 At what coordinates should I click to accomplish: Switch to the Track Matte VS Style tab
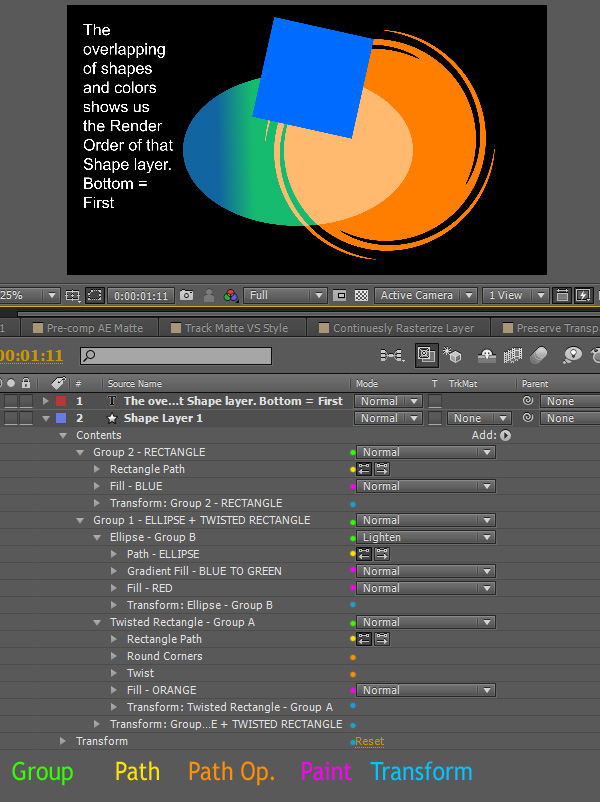(x=235, y=328)
